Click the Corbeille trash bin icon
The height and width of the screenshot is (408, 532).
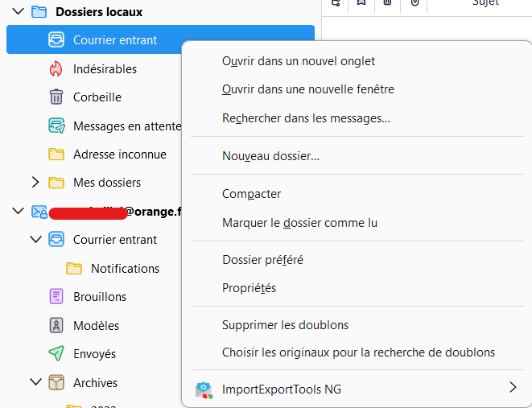click(56, 97)
